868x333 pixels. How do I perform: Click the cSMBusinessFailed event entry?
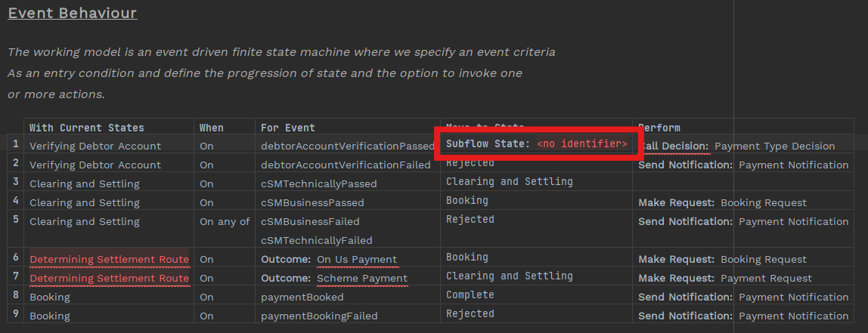(310, 221)
